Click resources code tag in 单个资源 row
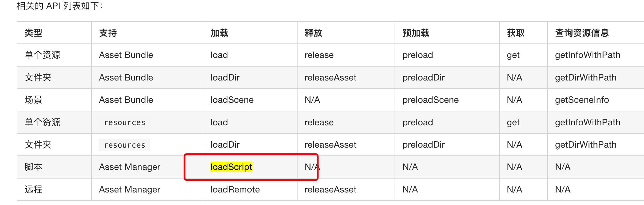The width and height of the screenshot is (644, 205). point(125,122)
